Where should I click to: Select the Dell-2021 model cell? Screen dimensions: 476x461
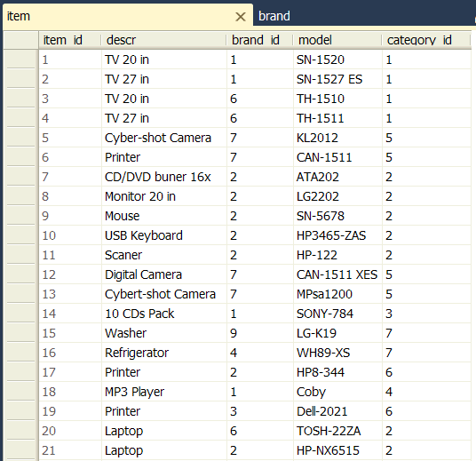click(x=337, y=411)
